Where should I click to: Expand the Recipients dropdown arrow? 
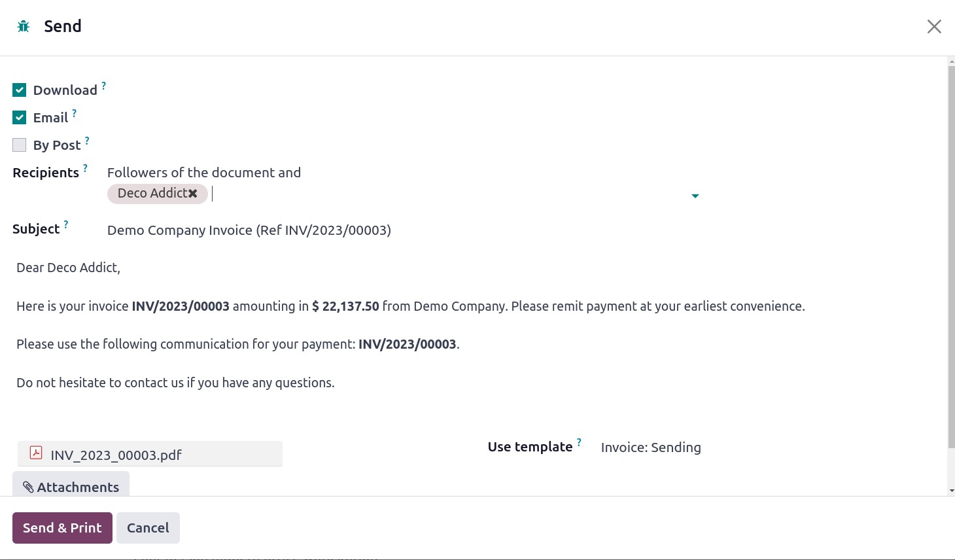pyautogui.click(x=695, y=196)
